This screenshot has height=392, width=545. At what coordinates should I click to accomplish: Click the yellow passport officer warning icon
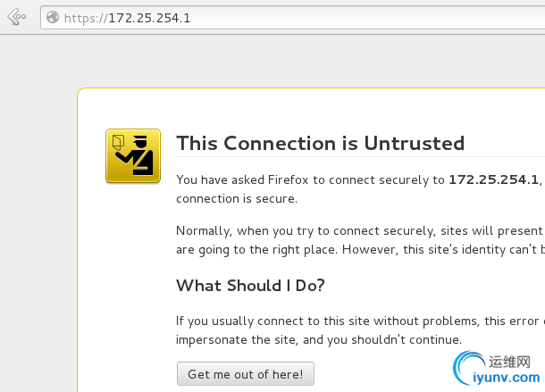coord(133,155)
